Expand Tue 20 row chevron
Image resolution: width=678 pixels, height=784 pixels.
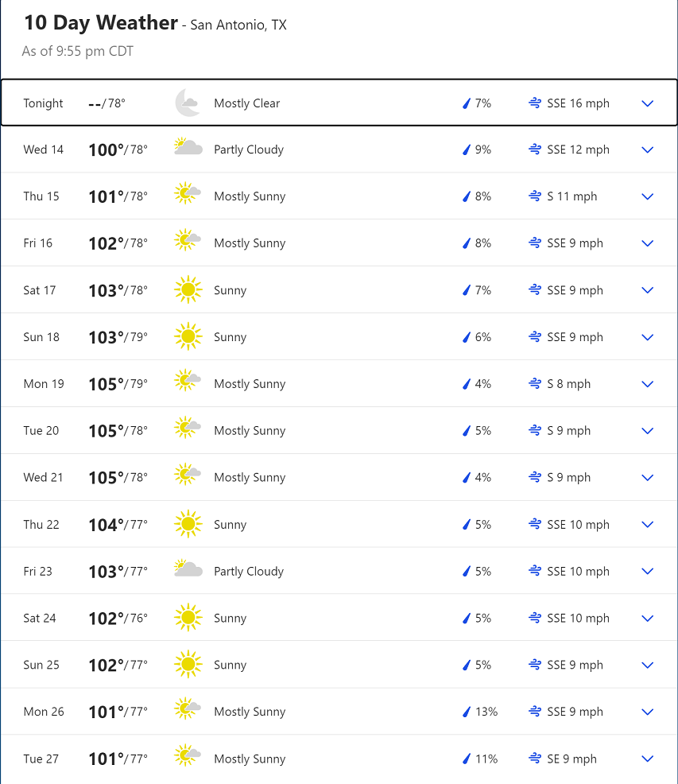click(x=648, y=431)
